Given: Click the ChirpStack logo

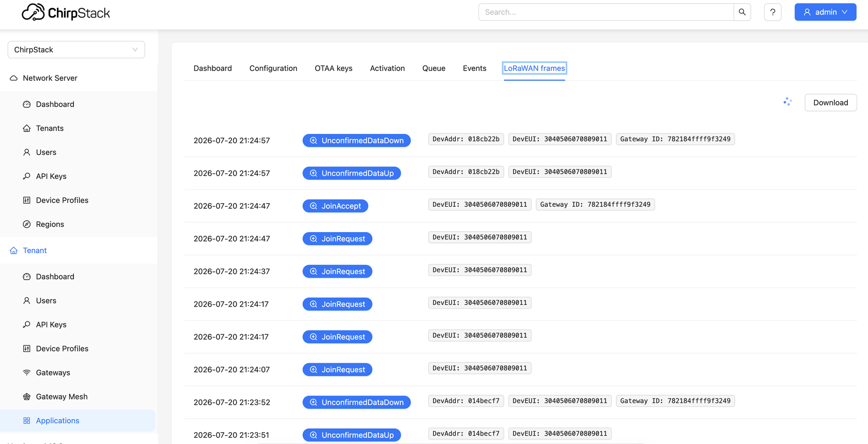Looking at the screenshot, I should pyautogui.click(x=66, y=12).
